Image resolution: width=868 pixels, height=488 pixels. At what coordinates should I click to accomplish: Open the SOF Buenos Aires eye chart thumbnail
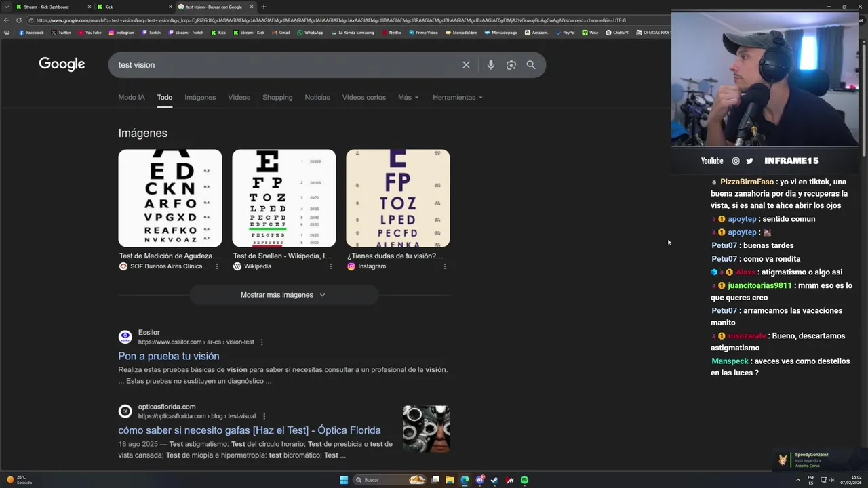pyautogui.click(x=170, y=198)
